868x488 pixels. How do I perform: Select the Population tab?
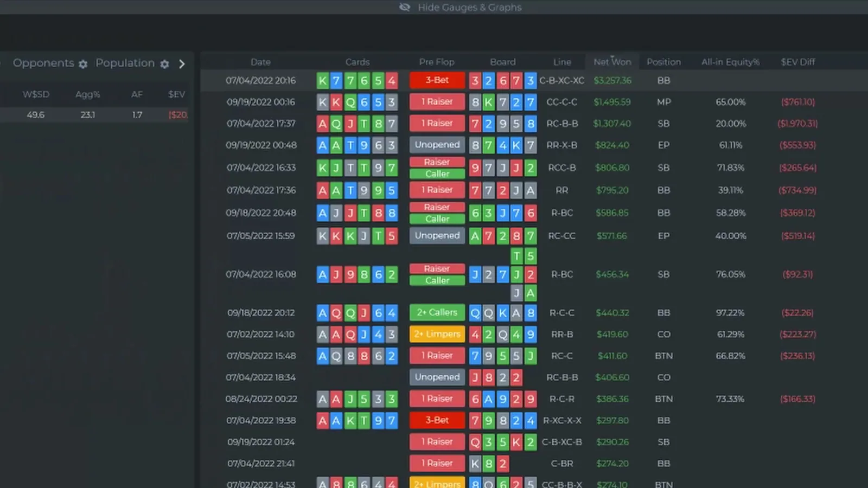[x=125, y=63]
